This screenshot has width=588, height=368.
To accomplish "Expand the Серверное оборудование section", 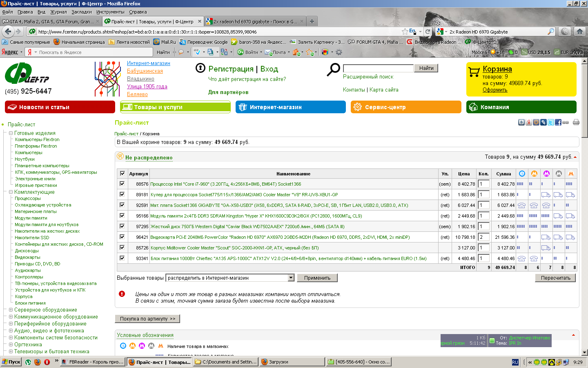I will [11, 310].
